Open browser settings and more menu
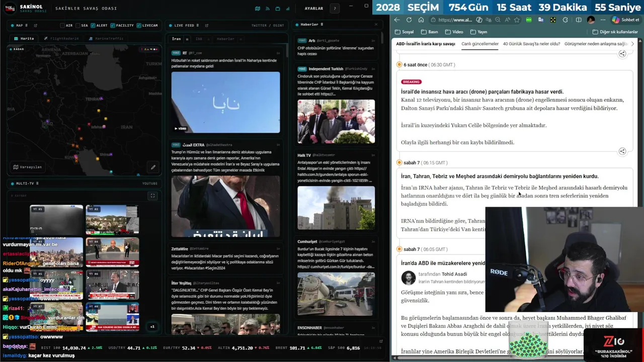The image size is (644, 362). point(603,20)
